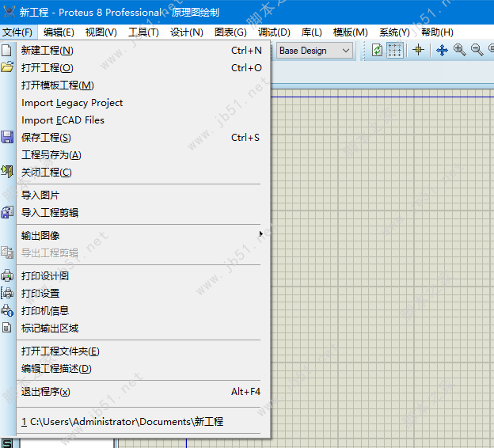Select 导入工程剪辑 menu entry

point(143,213)
